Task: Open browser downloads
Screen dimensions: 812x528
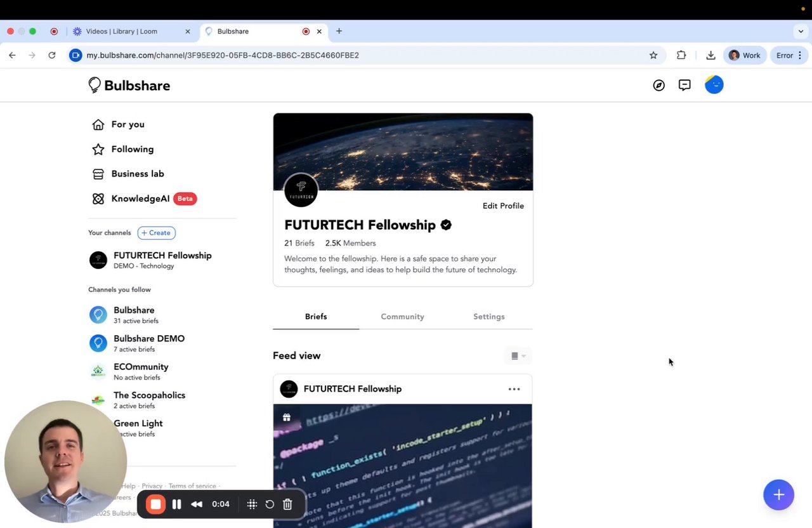Action: click(x=710, y=55)
